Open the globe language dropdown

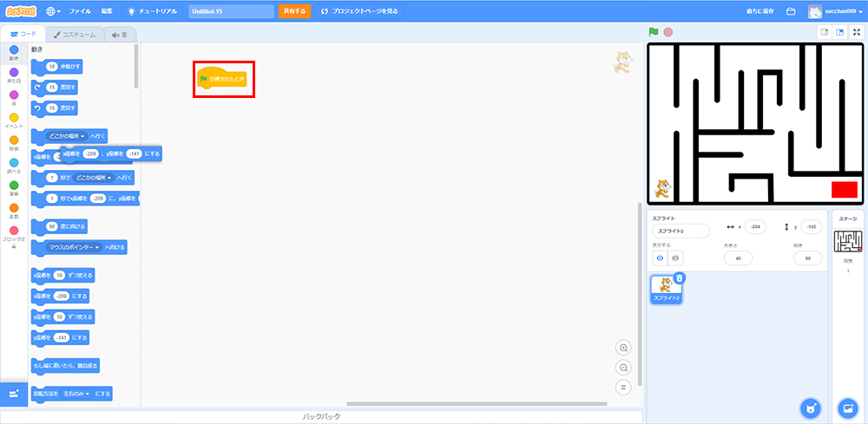pyautogui.click(x=54, y=11)
